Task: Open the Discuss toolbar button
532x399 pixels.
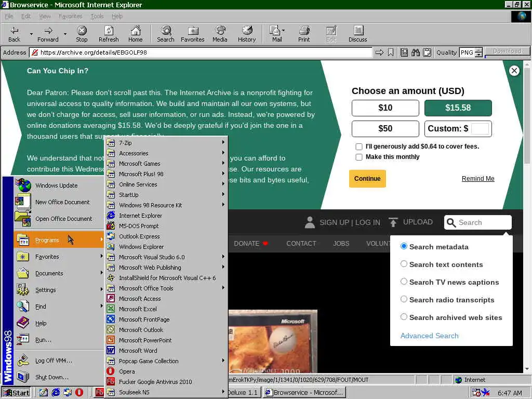Action: point(357,34)
